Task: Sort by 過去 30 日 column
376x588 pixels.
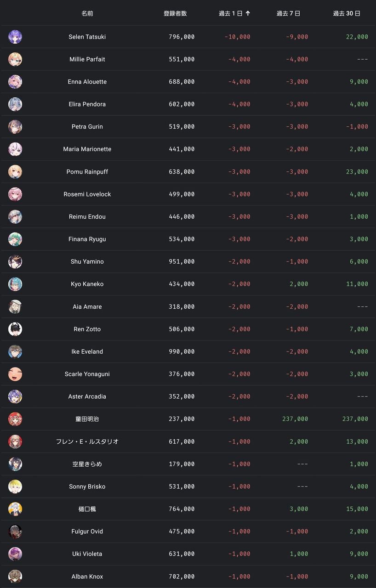Action: (x=347, y=14)
